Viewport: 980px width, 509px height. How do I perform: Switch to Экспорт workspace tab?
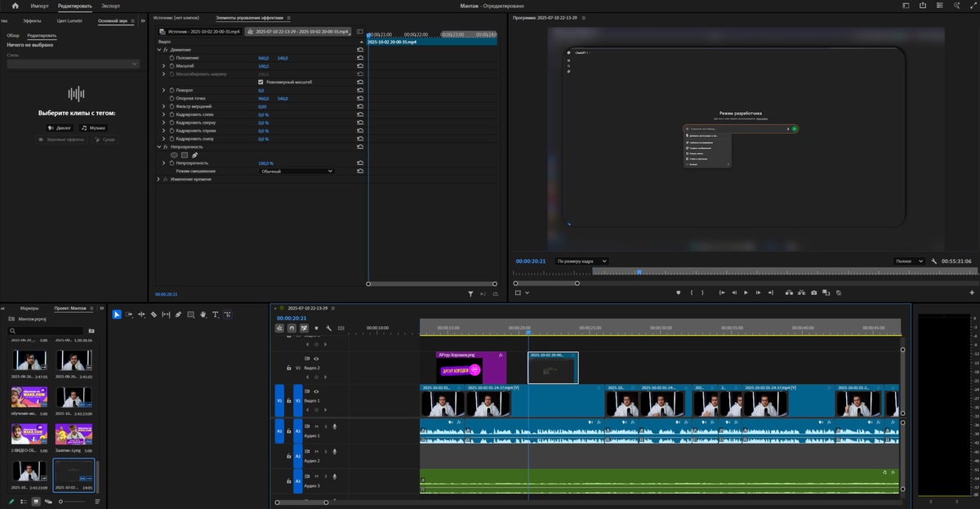(x=110, y=6)
